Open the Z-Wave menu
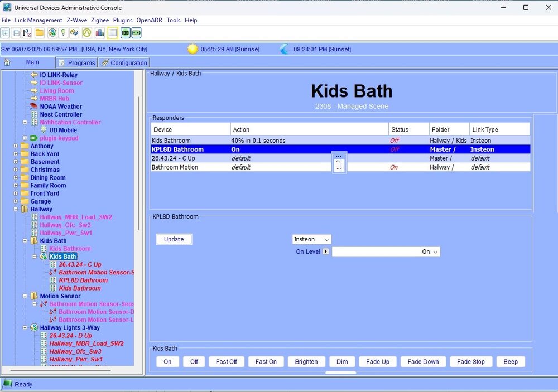 [x=76, y=20]
